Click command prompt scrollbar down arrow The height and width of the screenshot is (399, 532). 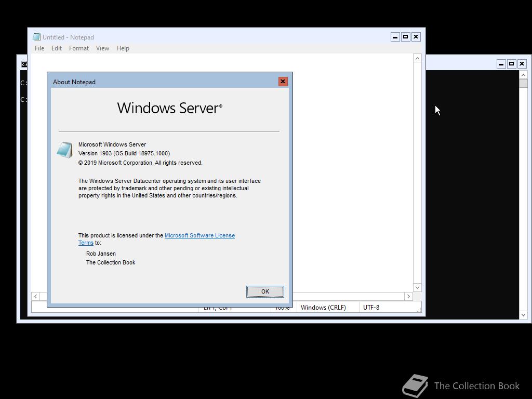[x=524, y=315]
